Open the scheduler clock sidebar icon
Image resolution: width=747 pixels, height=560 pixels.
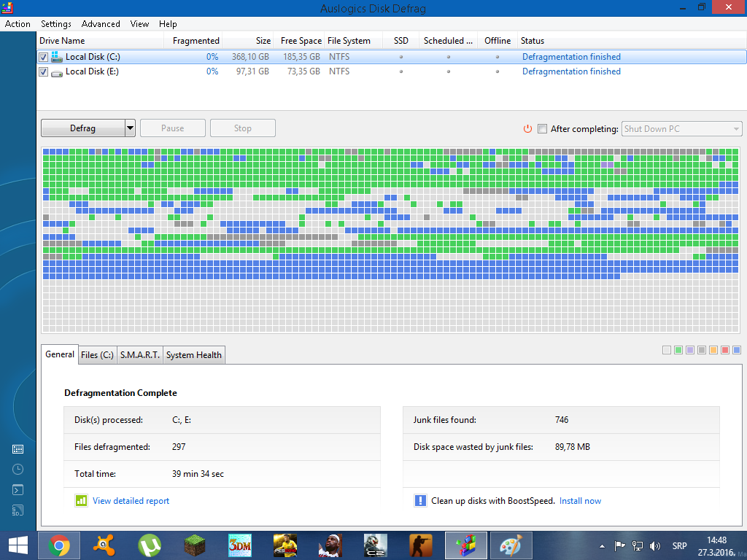pyautogui.click(x=18, y=470)
